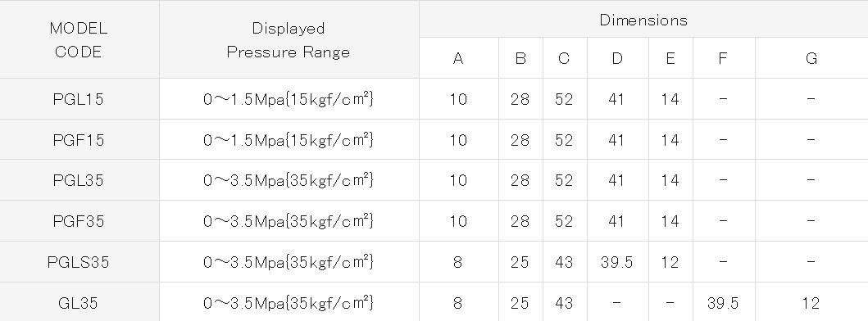Click the MODEL CODE column header

pyautogui.click(x=79, y=40)
